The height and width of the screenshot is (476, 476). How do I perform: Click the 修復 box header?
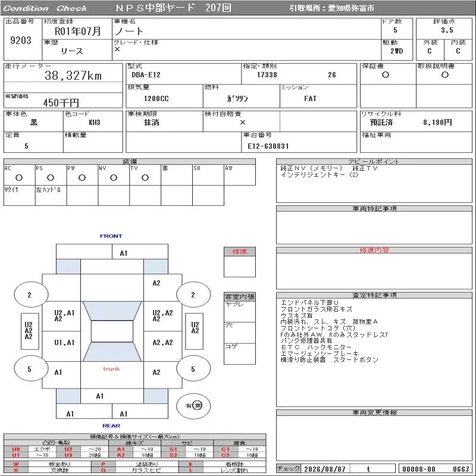(x=240, y=252)
